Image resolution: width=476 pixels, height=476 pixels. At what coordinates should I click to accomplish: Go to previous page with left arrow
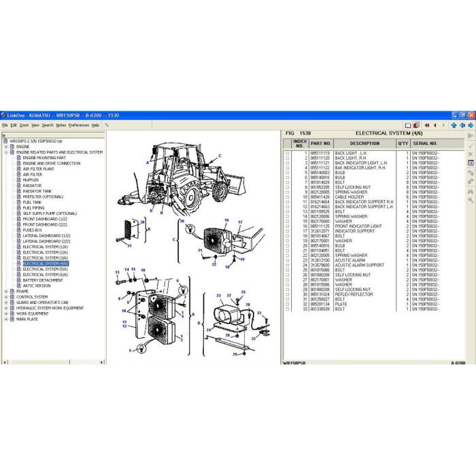click(435, 125)
